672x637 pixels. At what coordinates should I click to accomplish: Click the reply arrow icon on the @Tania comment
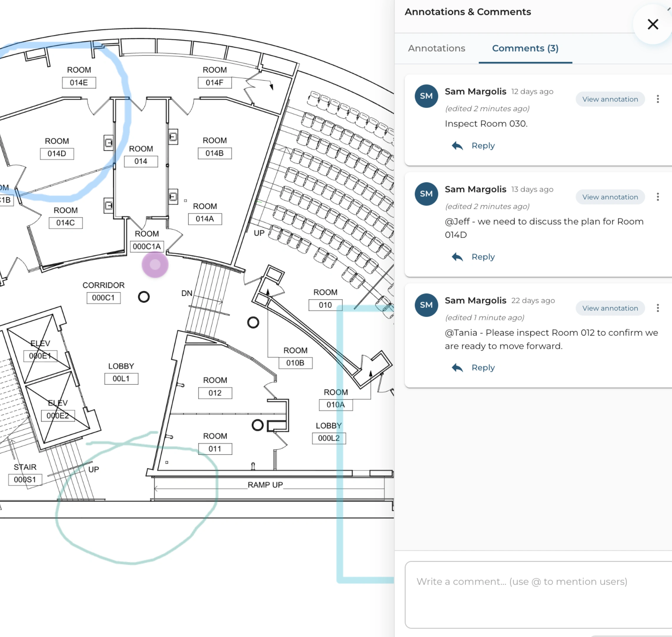pyautogui.click(x=457, y=368)
